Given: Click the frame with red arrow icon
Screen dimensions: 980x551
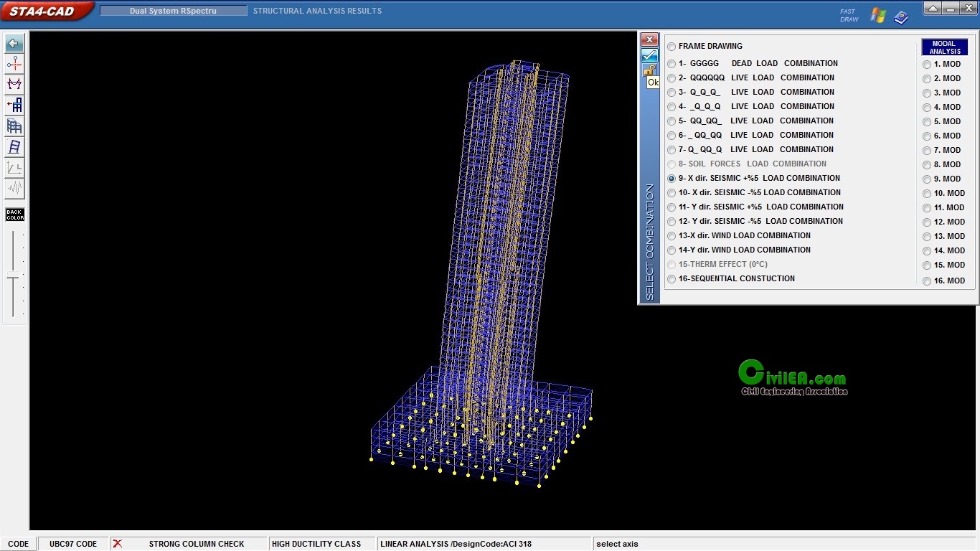Looking at the screenshot, I should (x=14, y=105).
